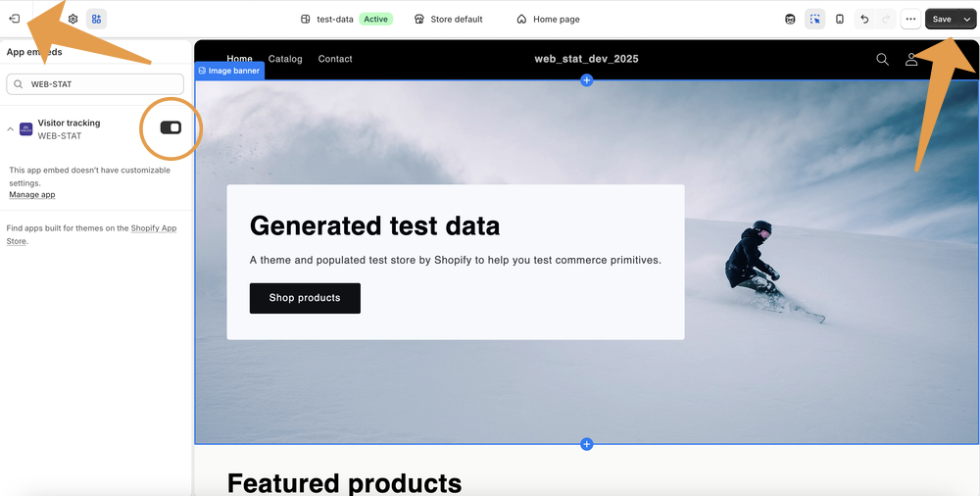The image size is (980, 496).
Task: Click the preview store face icon
Action: point(790,19)
